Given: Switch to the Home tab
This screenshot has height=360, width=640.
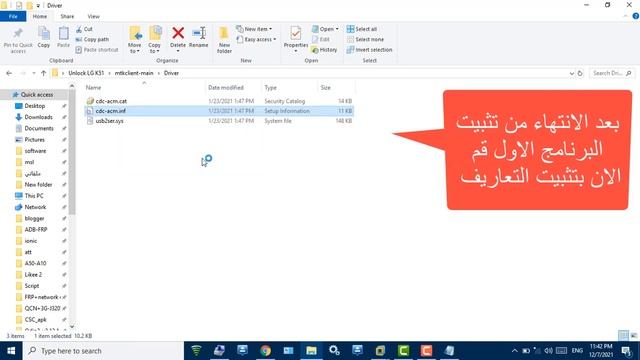Looking at the screenshot, I should pos(40,16).
